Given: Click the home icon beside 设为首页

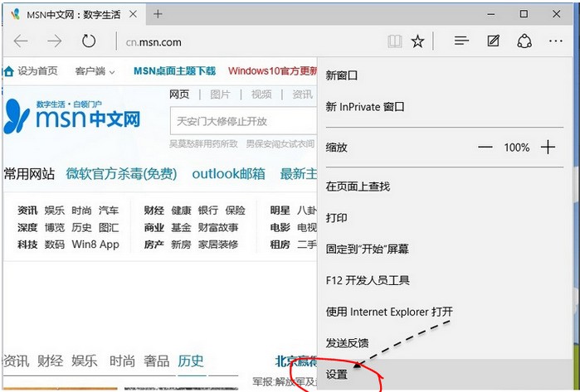Looking at the screenshot, I should click(9, 71).
